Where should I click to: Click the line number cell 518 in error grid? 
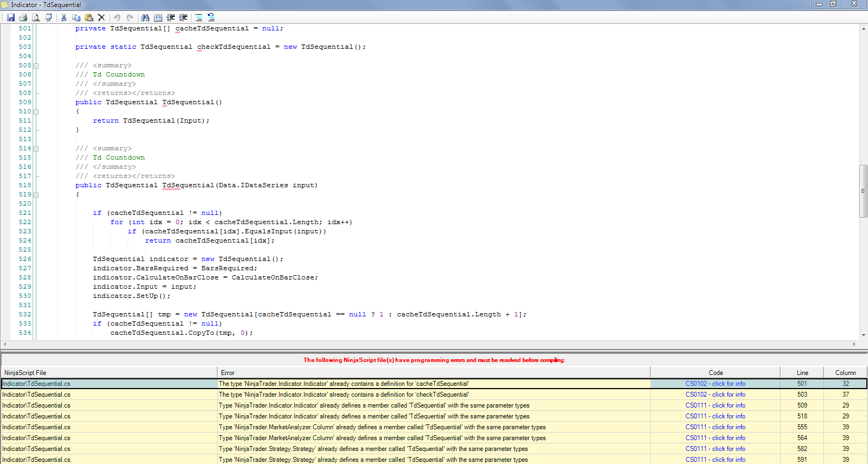pos(802,416)
